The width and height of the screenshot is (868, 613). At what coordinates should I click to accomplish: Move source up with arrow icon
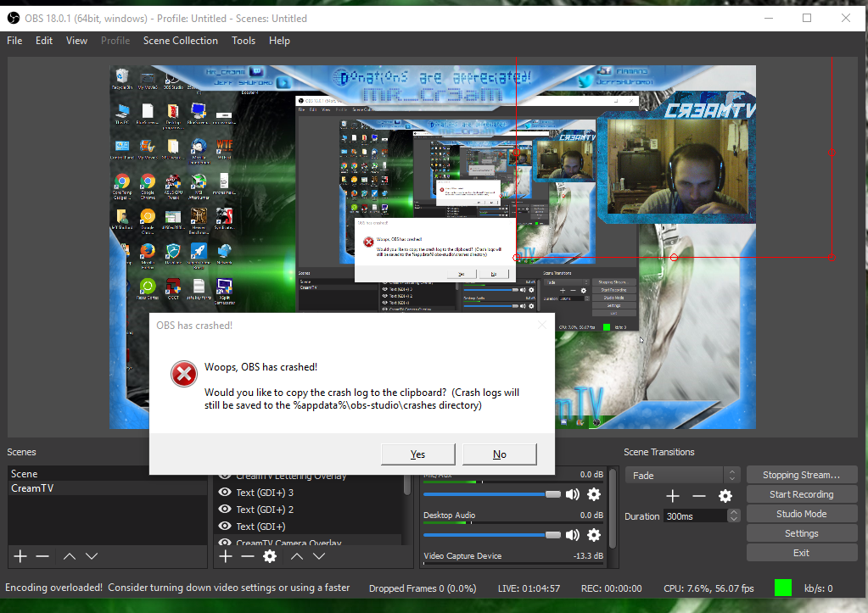[297, 556]
